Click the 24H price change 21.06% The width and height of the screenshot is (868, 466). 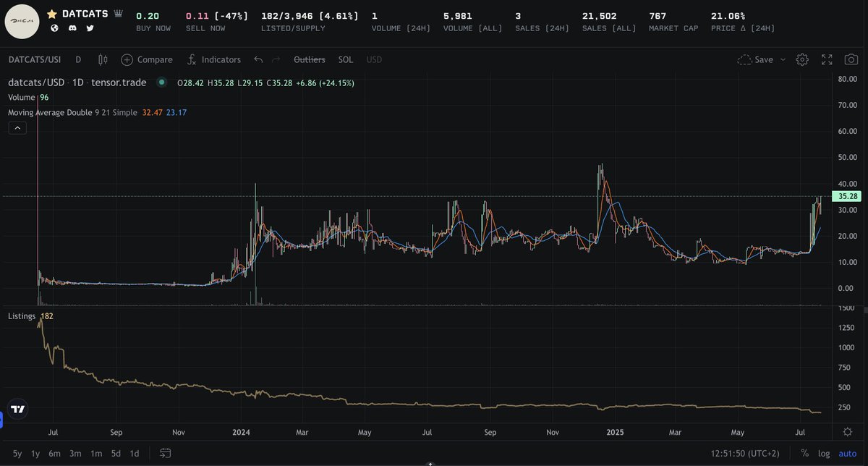pos(728,15)
